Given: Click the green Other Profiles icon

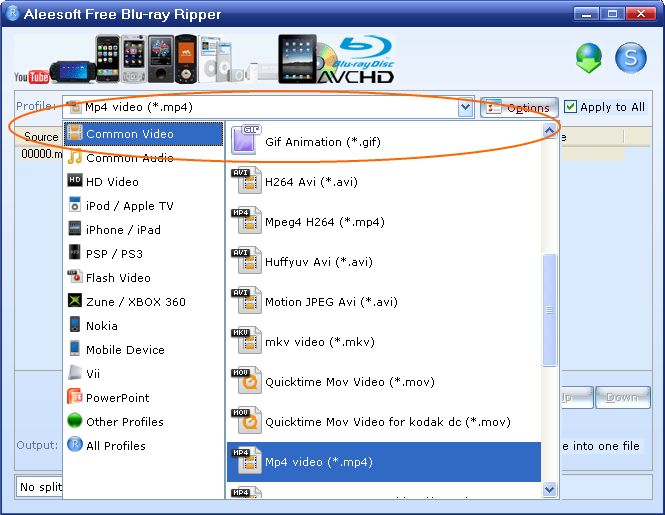Looking at the screenshot, I should [x=75, y=420].
